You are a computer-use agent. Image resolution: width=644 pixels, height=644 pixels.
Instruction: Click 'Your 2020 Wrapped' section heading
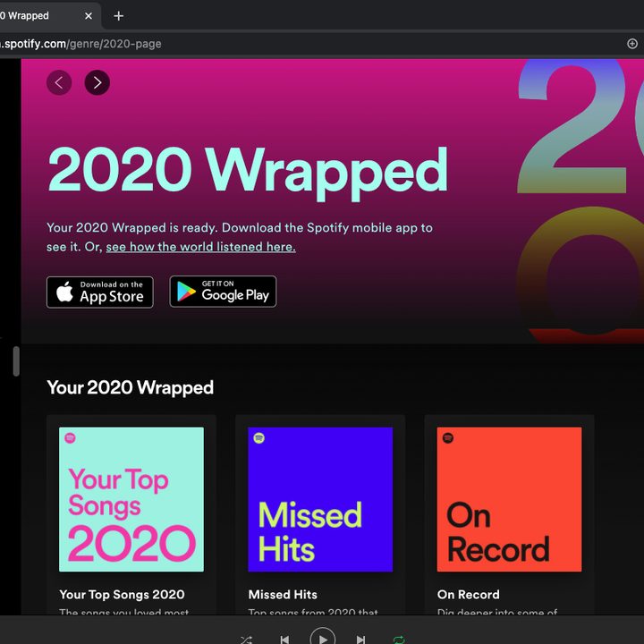(x=131, y=387)
